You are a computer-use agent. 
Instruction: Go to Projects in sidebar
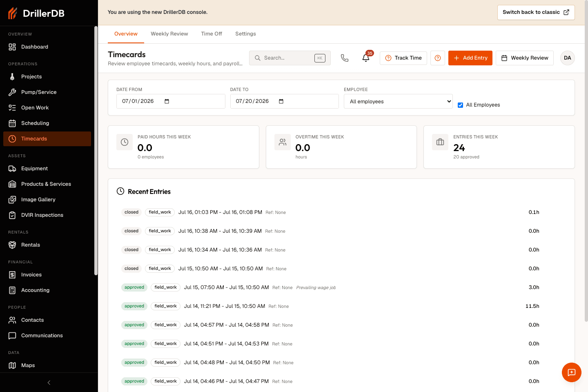pos(47,77)
